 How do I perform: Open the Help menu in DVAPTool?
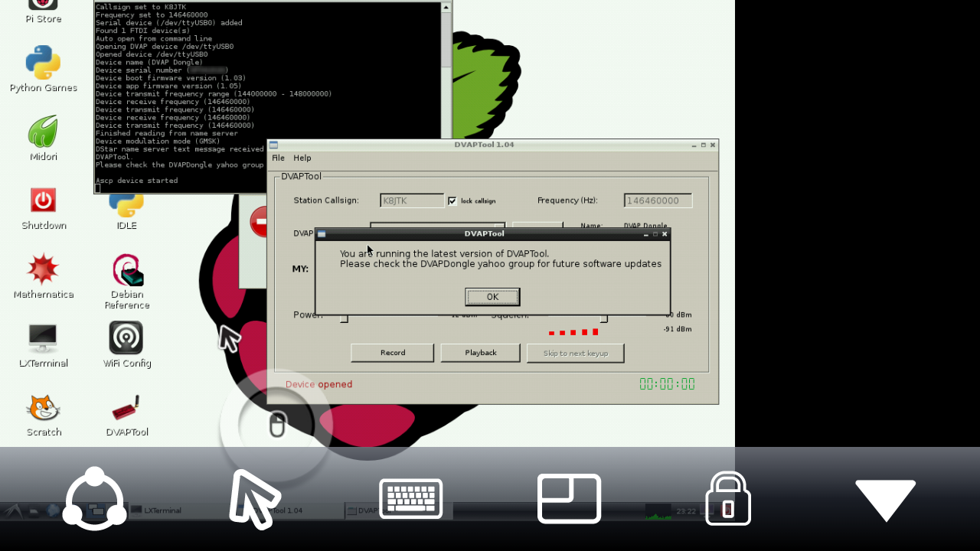click(302, 158)
